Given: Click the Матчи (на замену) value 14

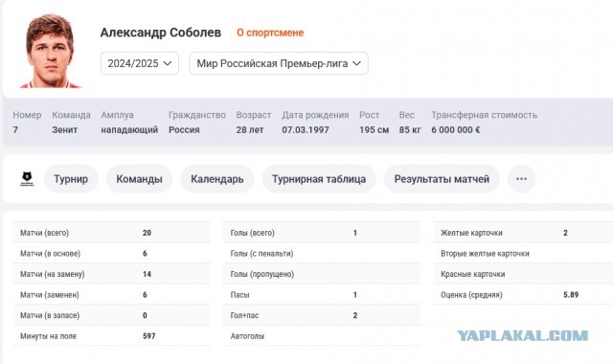Looking at the screenshot, I should 147,274.
